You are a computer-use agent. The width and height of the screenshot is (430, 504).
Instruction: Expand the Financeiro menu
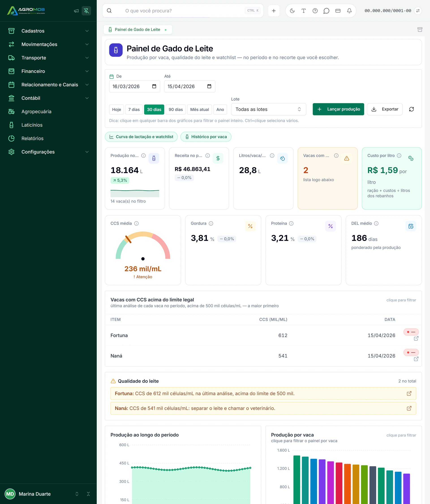point(48,71)
